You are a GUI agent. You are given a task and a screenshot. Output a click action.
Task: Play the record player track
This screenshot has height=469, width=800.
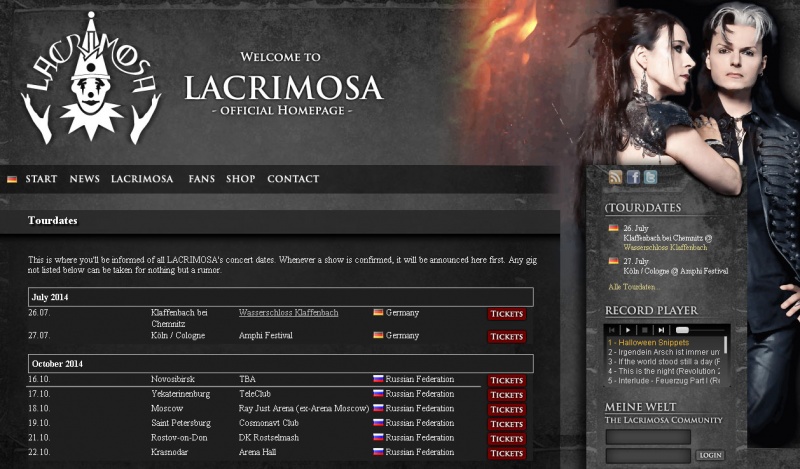[x=628, y=330]
